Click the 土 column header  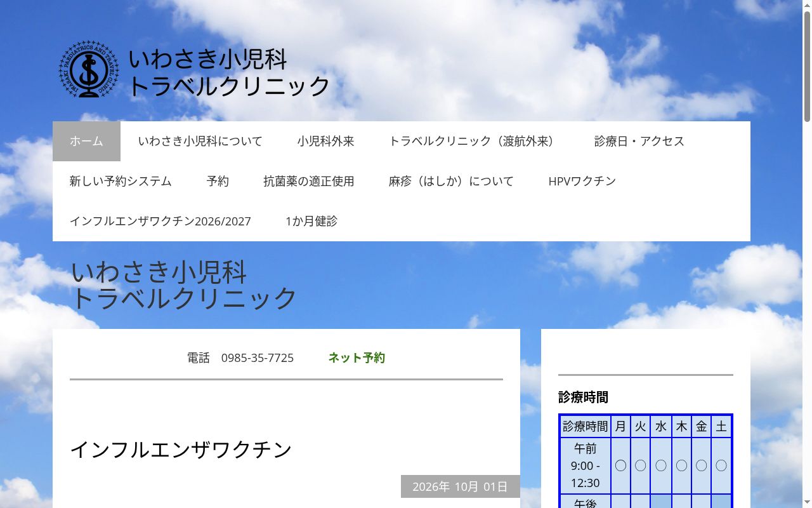tap(721, 427)
